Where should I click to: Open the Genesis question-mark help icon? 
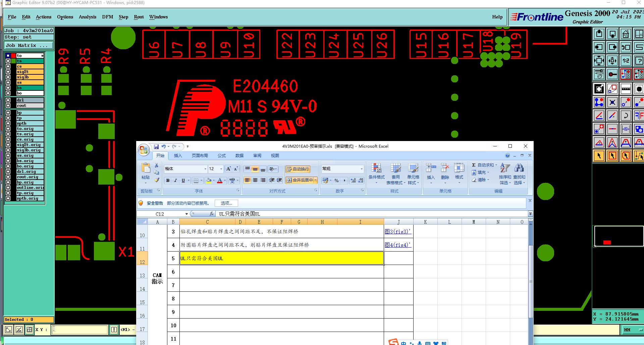point(639,61)
